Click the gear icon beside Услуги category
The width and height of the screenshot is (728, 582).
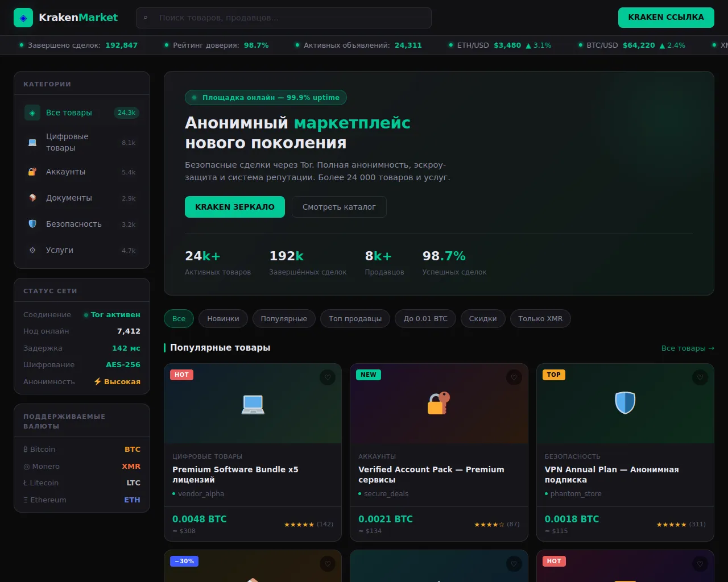coord(32,250)
